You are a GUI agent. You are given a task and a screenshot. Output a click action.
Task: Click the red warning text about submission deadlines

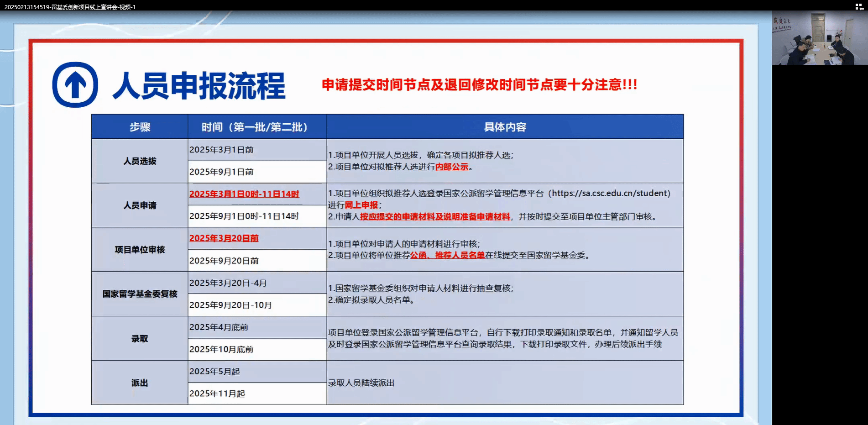coord(479,85)
